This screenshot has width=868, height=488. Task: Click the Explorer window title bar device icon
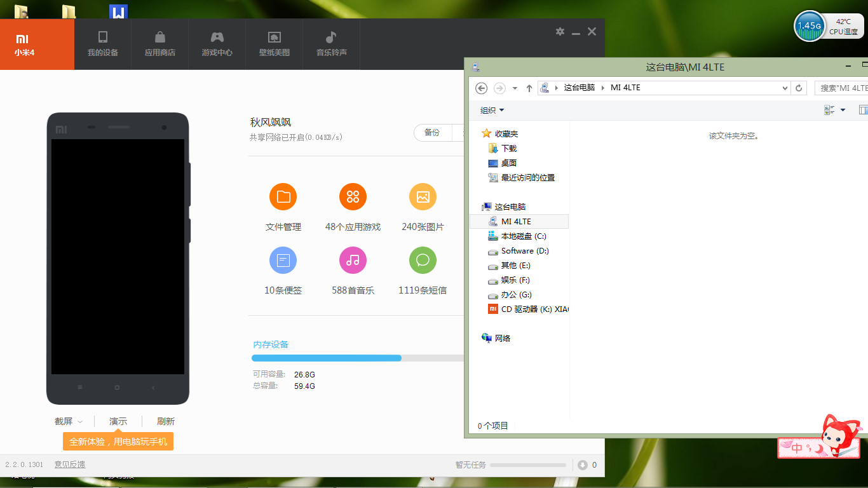[476, 67]
